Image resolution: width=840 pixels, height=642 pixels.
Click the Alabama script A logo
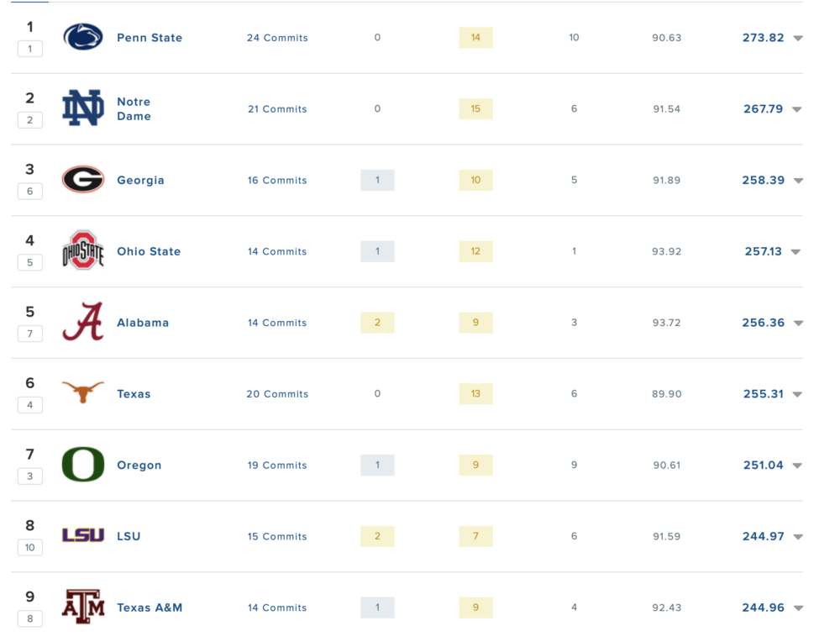pyautogui.click(x=83, y=322)
